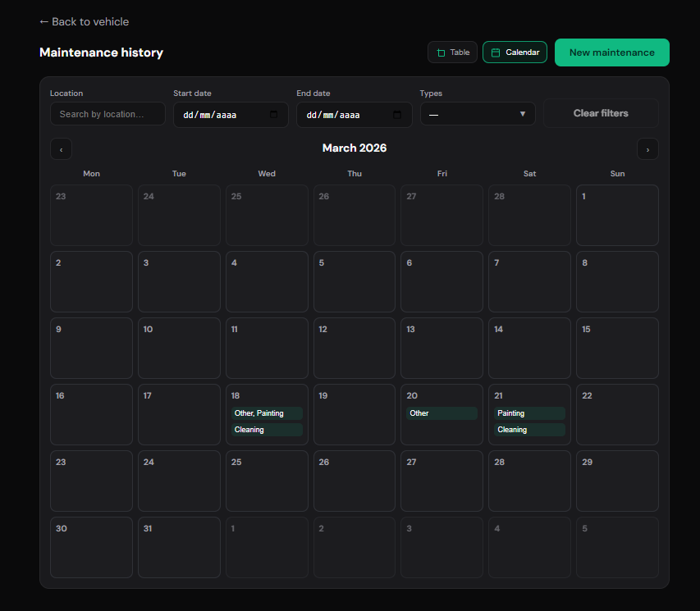Select the greyed April 5 cell in last row
Viewport: 700px width, 611px height.
[617, 548]
